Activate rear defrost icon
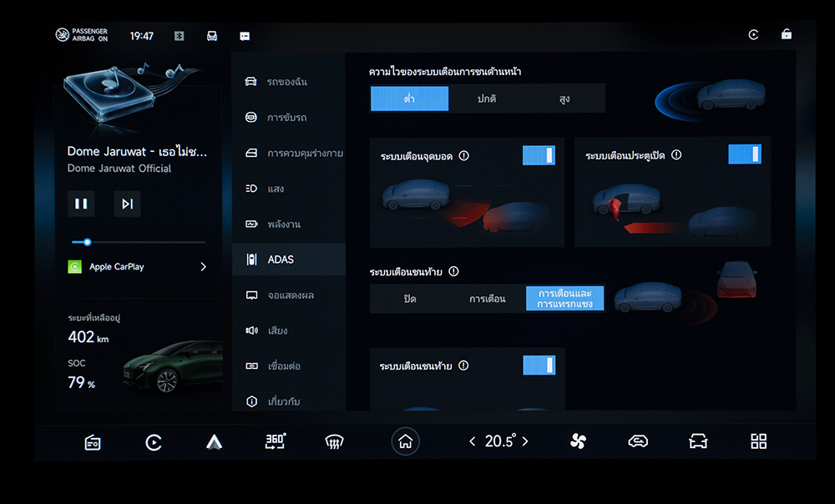This screenshot has width=835, height=504. tap(334, 442)
